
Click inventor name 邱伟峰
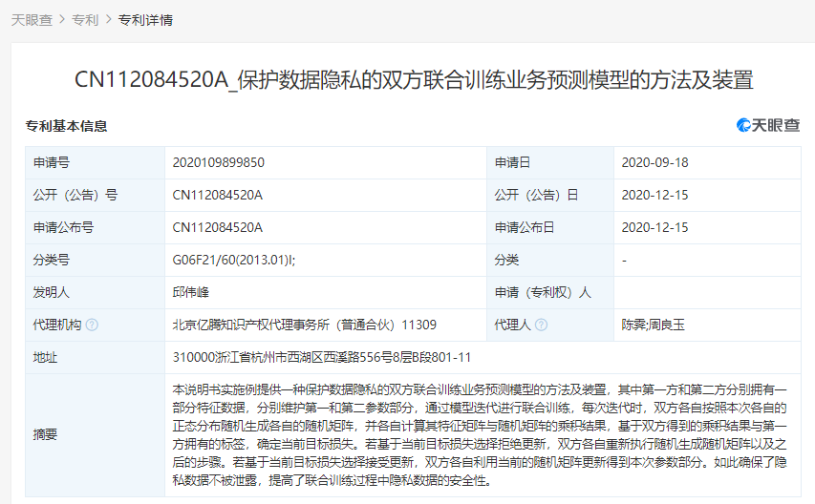tap(193, 292)
